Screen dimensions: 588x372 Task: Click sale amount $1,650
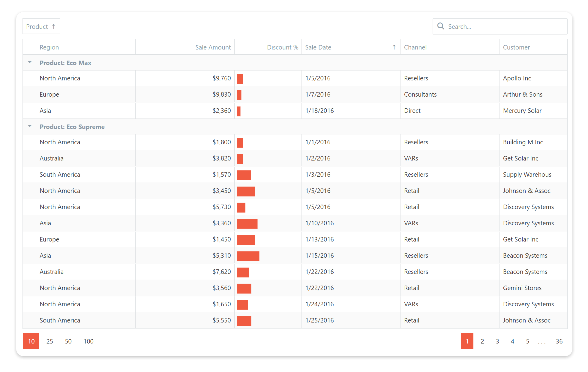(x=222, y=304)
